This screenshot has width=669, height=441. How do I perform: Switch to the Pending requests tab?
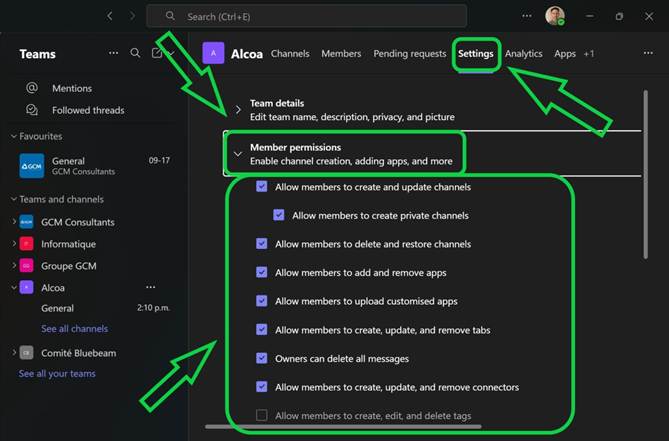(x=410, y=54)
